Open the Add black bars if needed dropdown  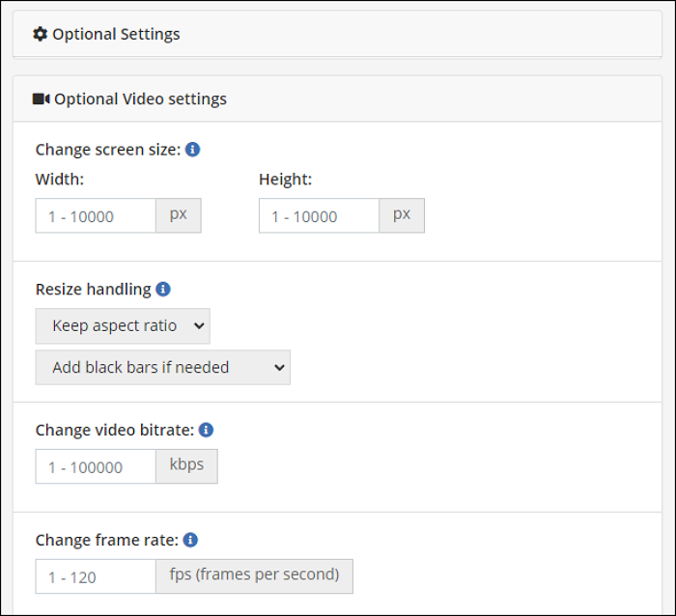click(x=162, y=367)
